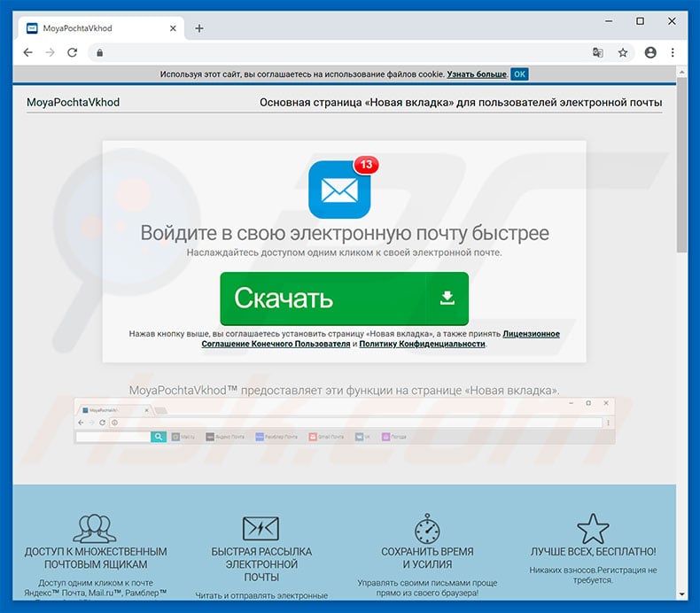
Task: Bookmark this page with star icon
Action: (x=623, y=52)
